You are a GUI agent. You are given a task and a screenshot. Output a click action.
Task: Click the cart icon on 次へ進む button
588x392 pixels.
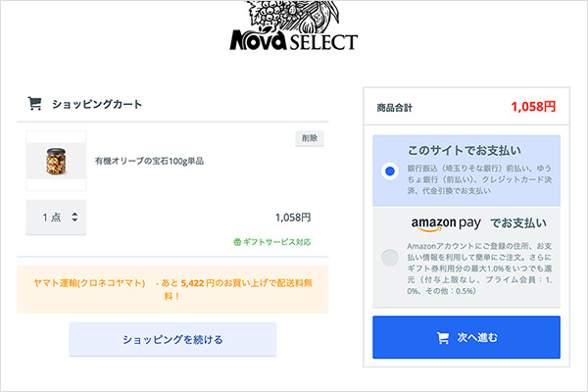442,338
